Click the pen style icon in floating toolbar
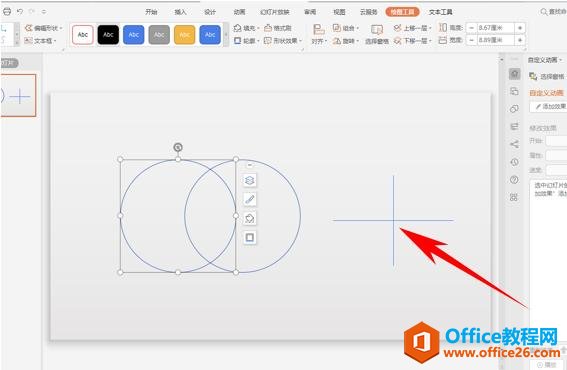 coord(250,199)
